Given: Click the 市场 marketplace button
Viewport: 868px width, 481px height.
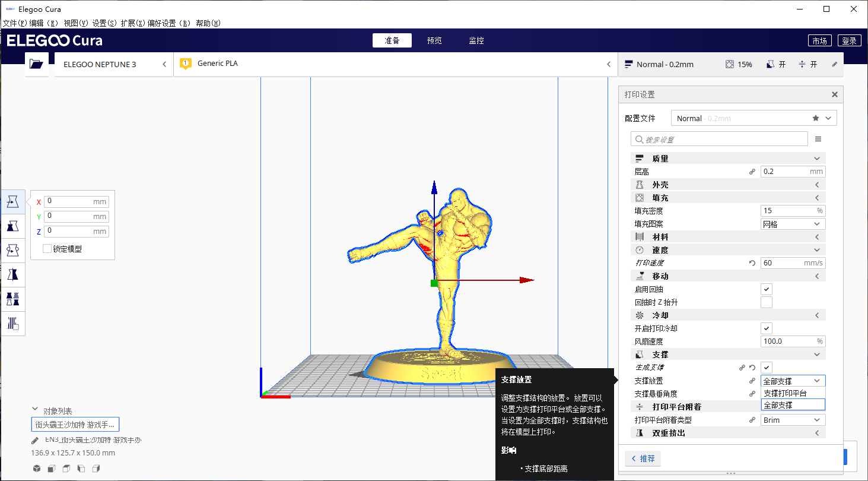Looking at the screenshot, I should point(819,40).
